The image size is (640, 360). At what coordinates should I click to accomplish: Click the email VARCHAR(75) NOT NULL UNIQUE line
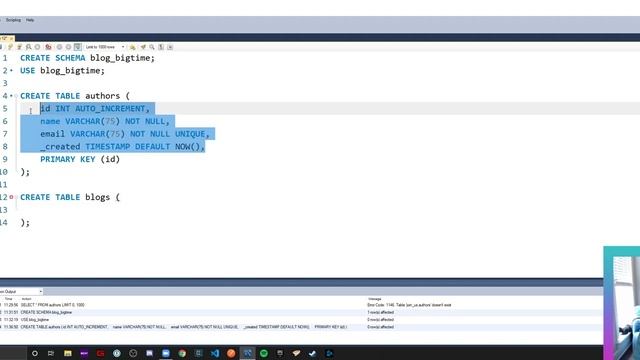pyautogui.click(x=124, y=134)
